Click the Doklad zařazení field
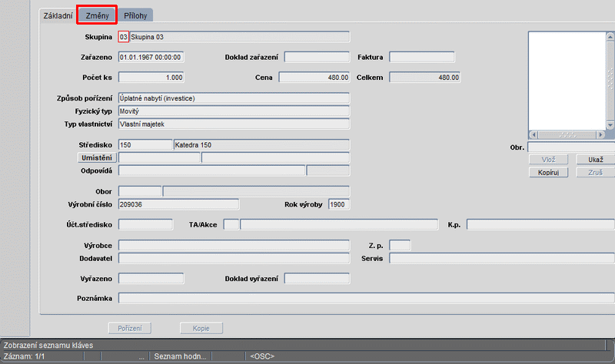Image resolution: width=615 pixels, height=364 pixels. pyautogui.click(x=317, y=57)
